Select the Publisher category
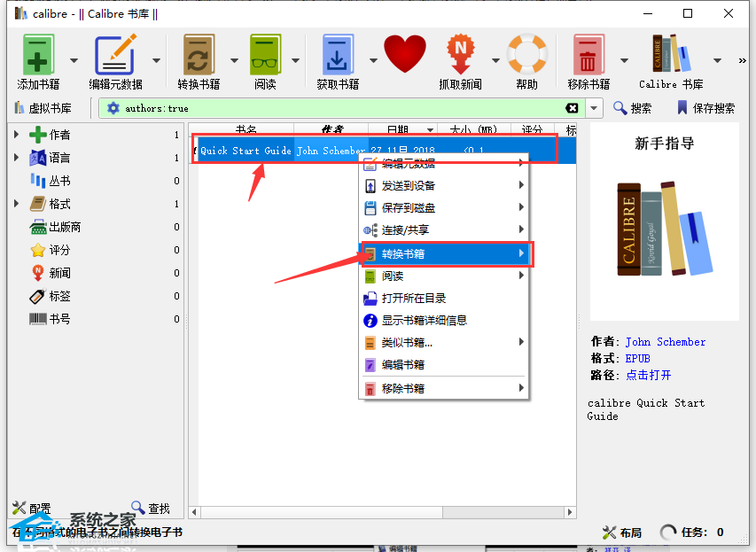 pos(55,227)
